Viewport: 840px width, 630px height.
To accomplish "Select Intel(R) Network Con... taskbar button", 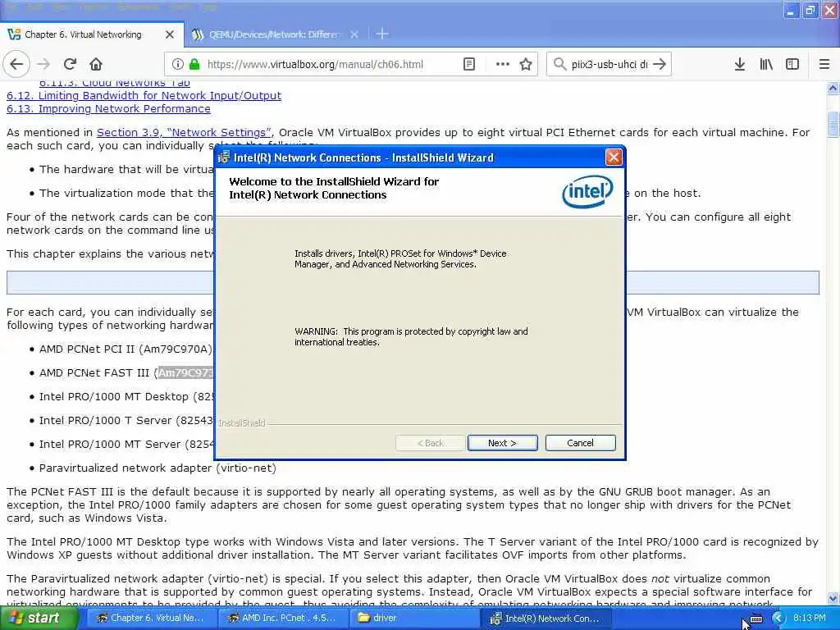I will click(546, 619).
